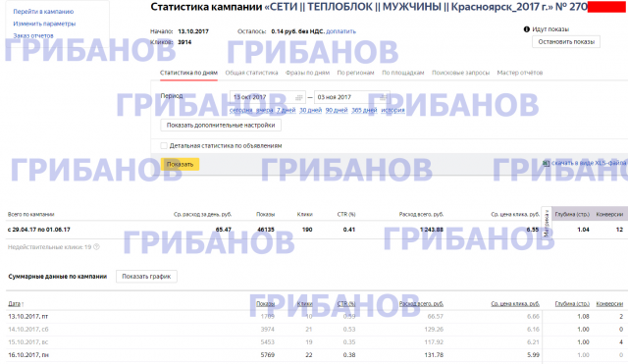Click the start date field '13 окт 2017'
Screen dimensions: 628x364
tap(268, 97)
